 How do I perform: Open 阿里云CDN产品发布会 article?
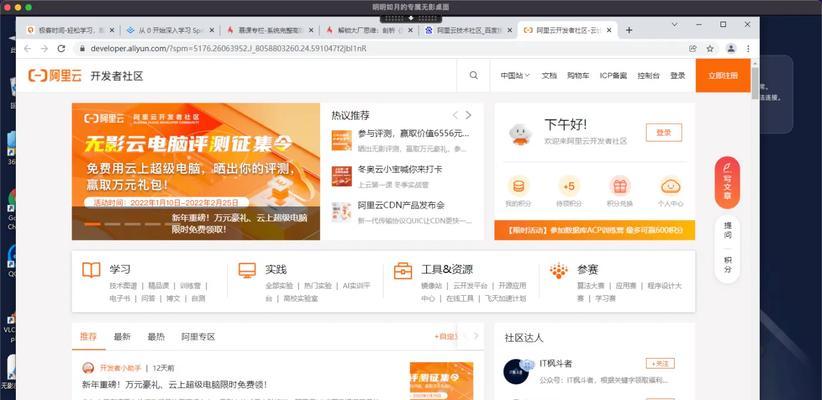pos(402,205)
